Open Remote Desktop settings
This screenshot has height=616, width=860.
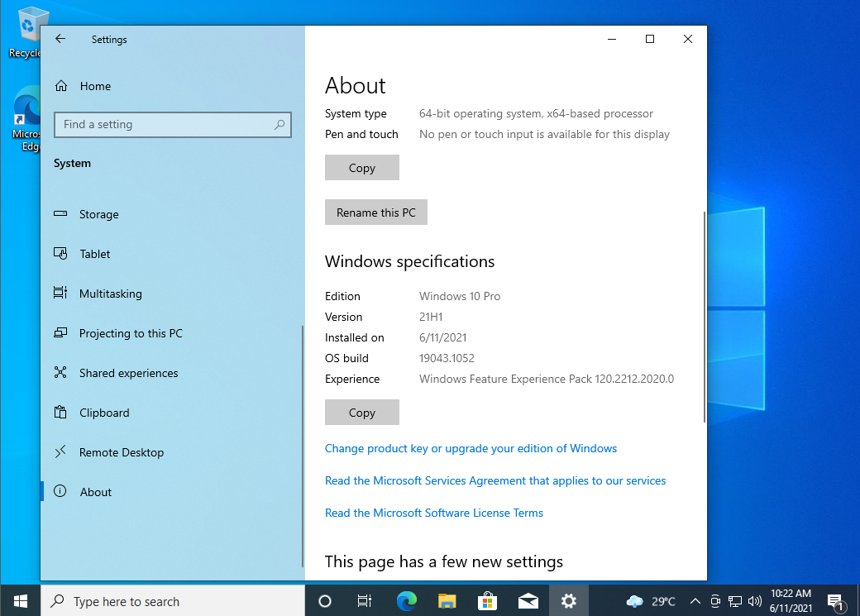click(173, 452)
